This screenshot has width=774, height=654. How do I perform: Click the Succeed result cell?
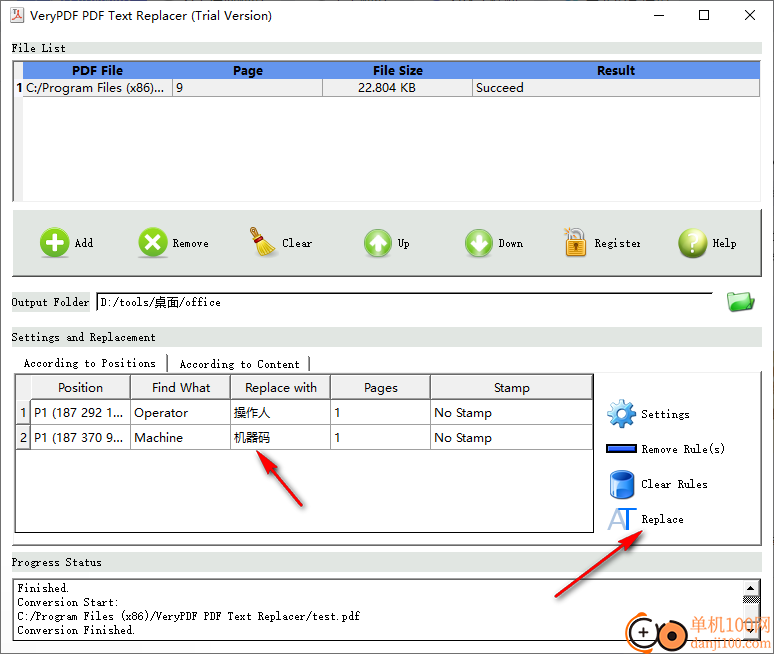tap(616, 88)
